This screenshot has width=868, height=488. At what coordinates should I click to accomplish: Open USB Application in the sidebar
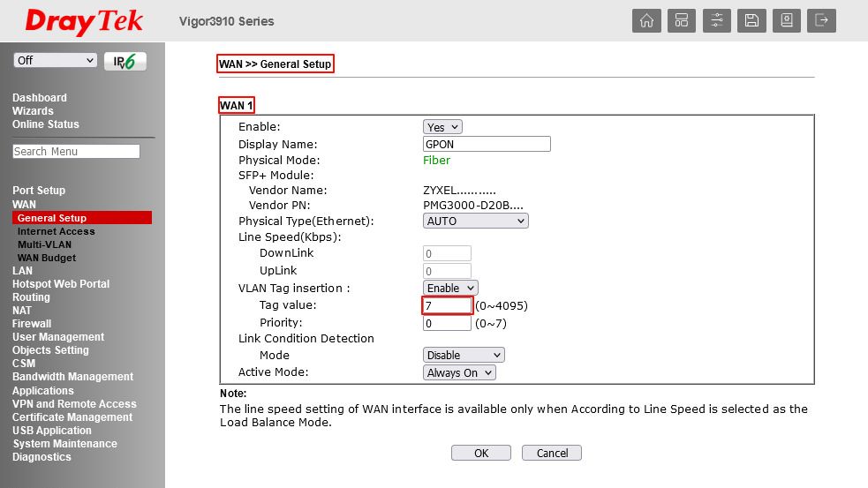(x=51, y=431)
